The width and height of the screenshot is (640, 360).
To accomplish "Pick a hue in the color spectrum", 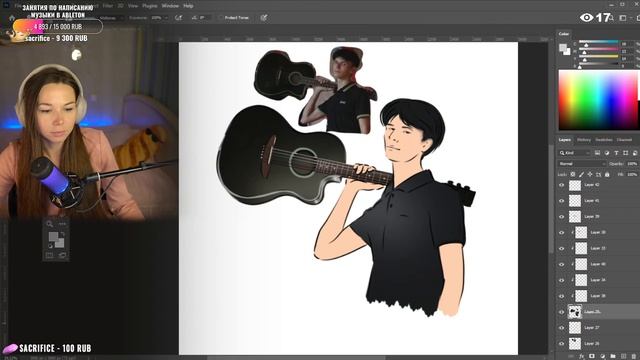I will (x=598, y=100).
